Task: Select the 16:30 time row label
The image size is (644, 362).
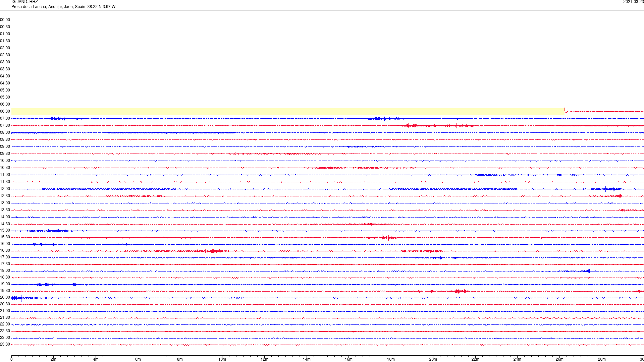Action: tap(5, 250)
